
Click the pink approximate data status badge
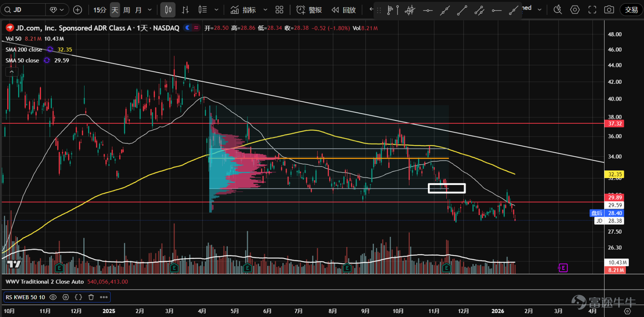click(196, 28)
